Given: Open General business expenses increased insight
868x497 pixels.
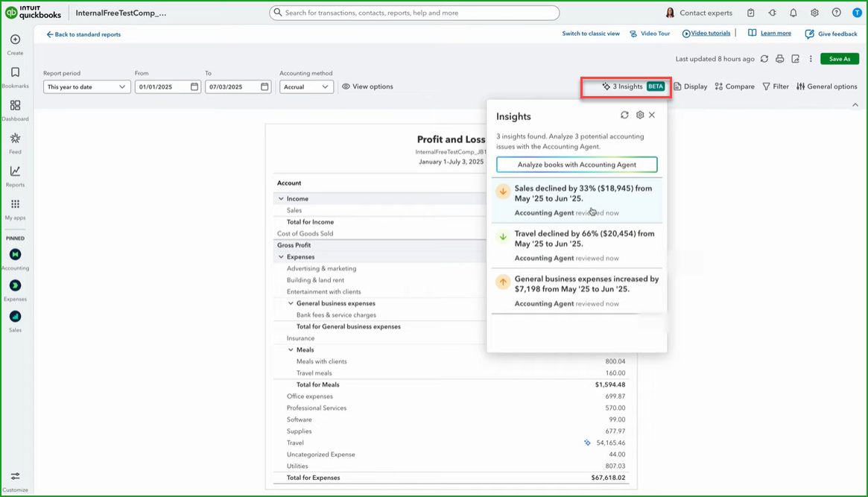Looking at the screenshot, I should click(x=577, y=291).
